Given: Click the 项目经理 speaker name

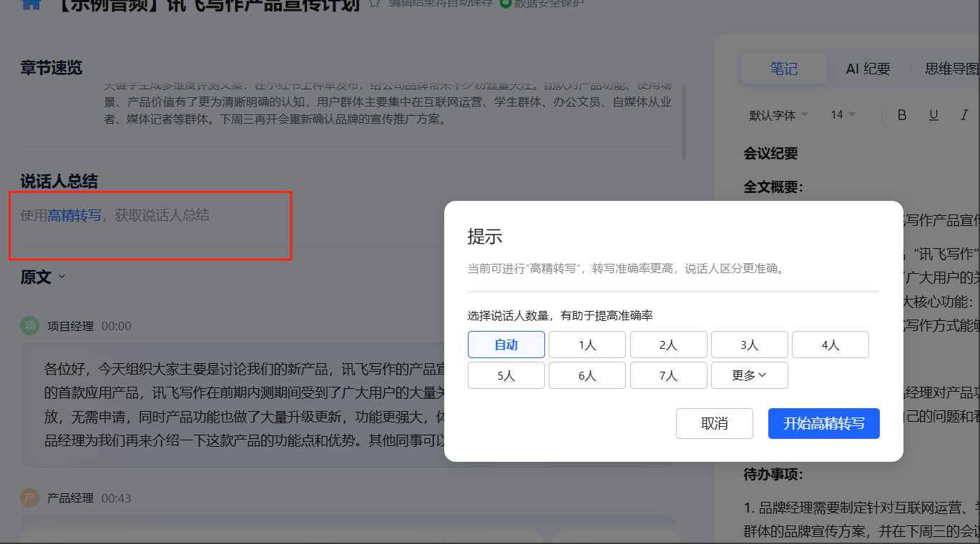Looking at the screenshot, I should click(70, 326).
